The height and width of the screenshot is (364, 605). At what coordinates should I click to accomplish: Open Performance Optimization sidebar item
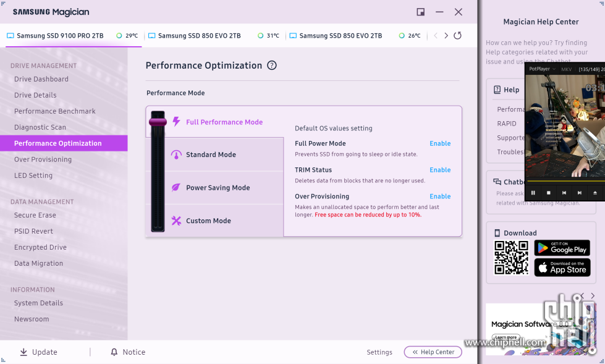click(64, 143)
